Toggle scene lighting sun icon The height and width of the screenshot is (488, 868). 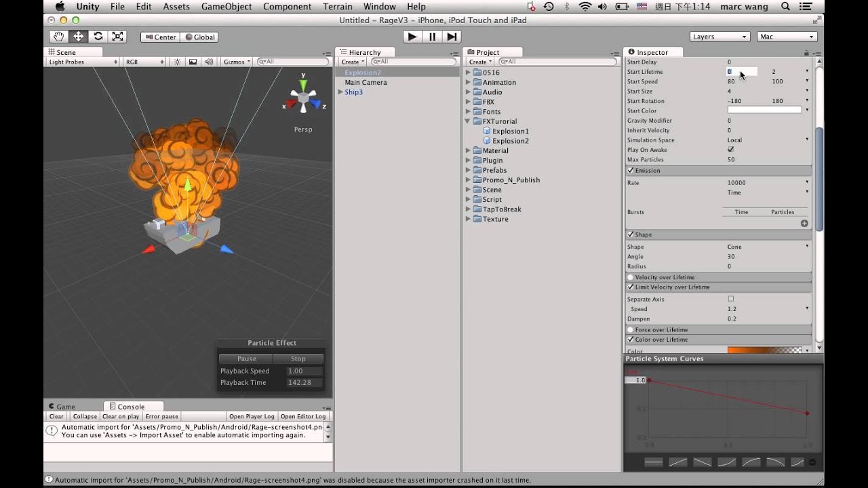(x=178, y=62)
